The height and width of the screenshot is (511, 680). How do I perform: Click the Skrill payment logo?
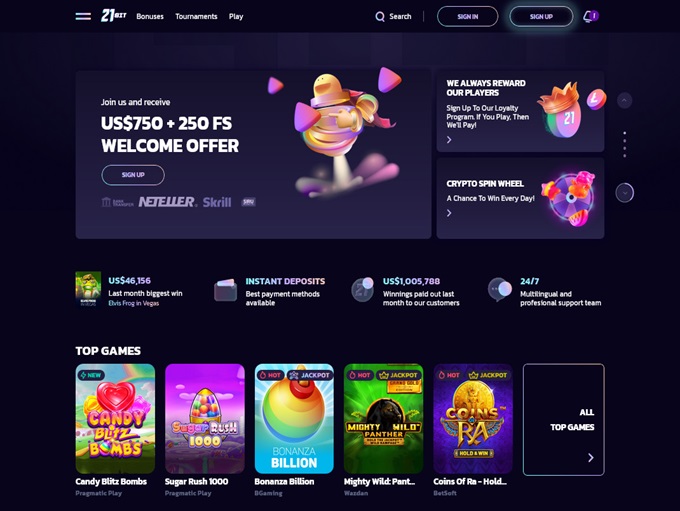pyautogui.click(x=217, y=202)
